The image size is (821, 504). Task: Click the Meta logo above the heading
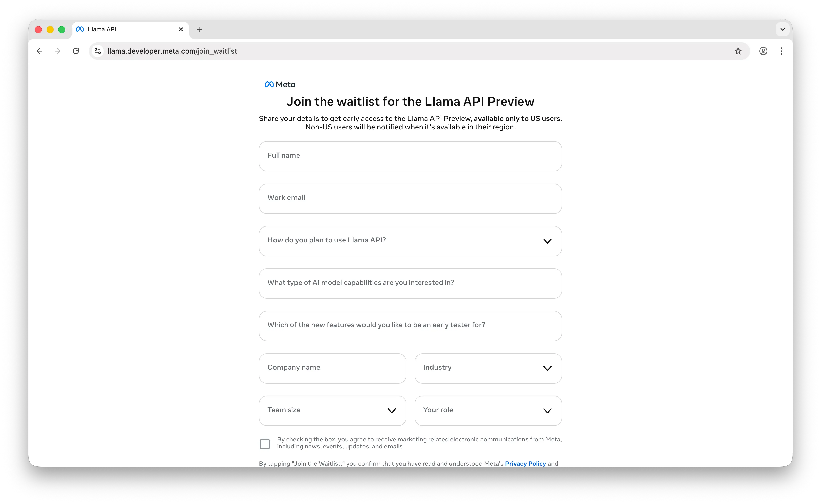coord(280,84)
